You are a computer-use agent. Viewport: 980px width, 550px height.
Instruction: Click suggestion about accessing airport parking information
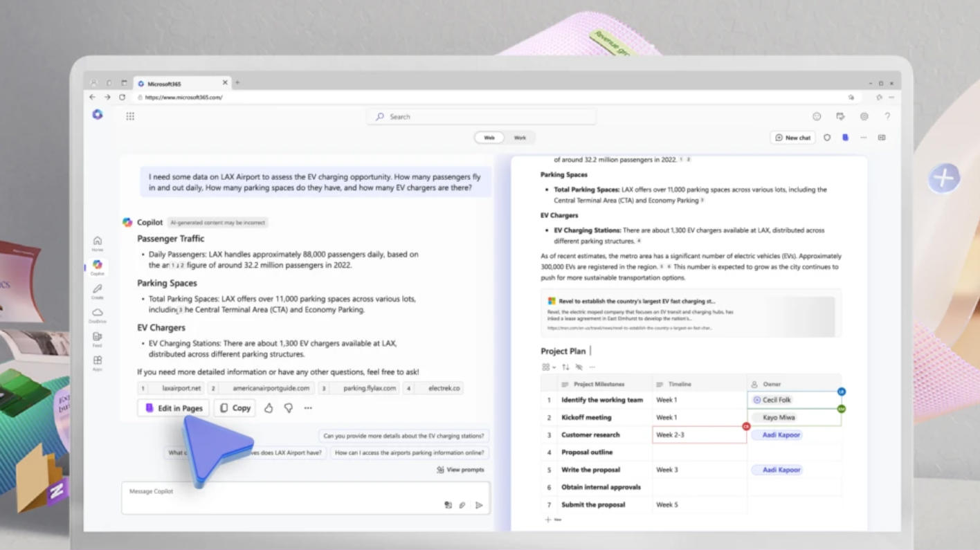(x=409, y=453)
